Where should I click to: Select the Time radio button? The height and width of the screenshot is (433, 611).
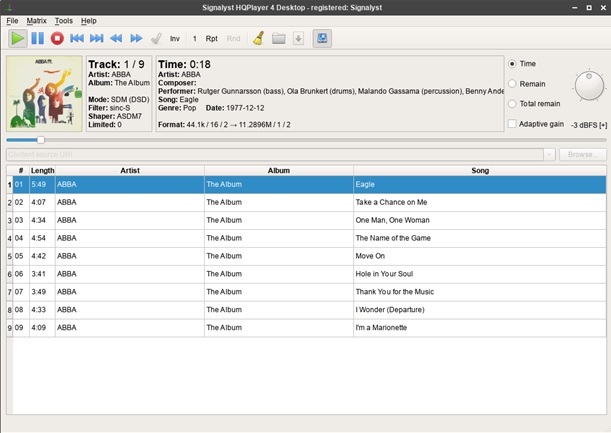pyautogui.click(x=513, y=64)
